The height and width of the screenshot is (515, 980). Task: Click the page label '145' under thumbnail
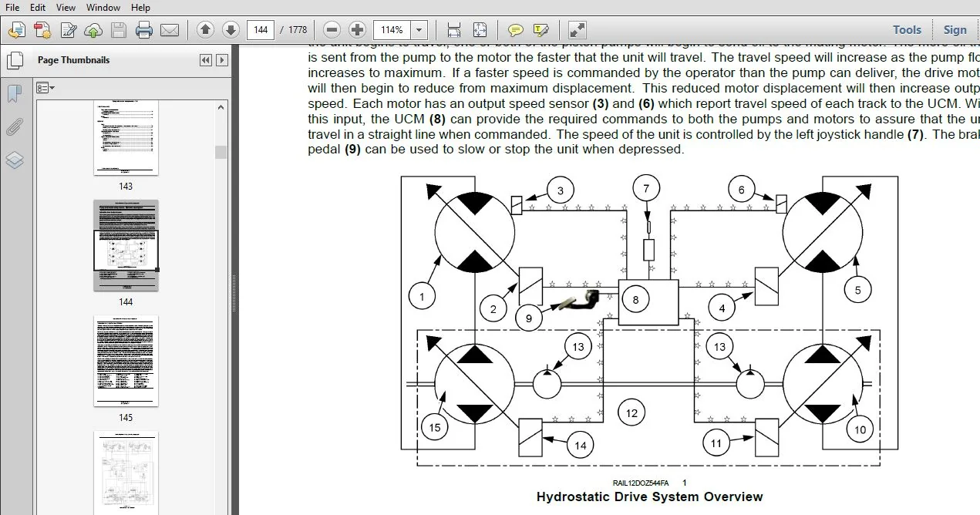126,418
